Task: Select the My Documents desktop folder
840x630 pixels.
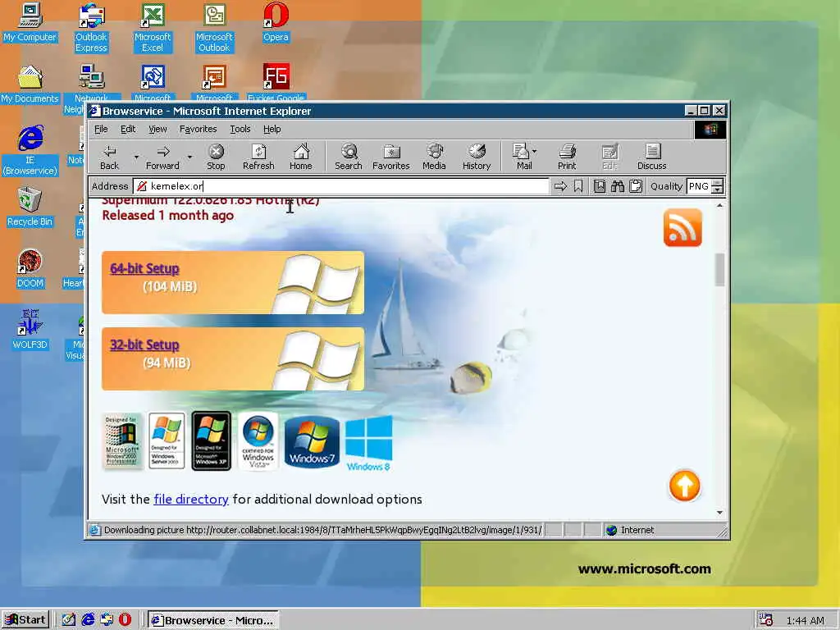Action: click(30, 84)
